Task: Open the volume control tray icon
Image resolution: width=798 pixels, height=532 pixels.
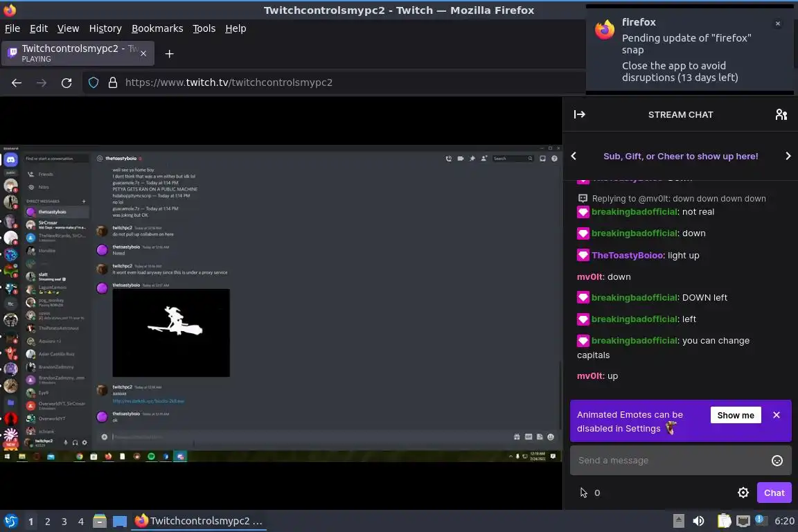Action: coord(698,521)
